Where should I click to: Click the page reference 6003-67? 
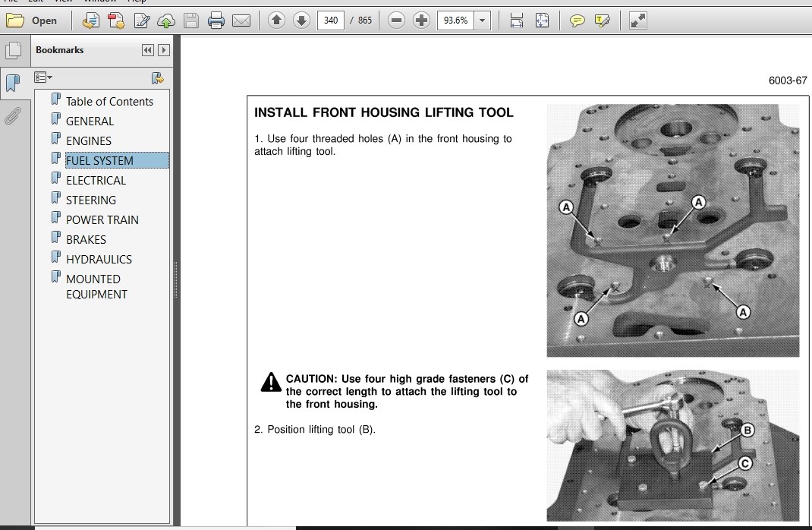[788, 80]
